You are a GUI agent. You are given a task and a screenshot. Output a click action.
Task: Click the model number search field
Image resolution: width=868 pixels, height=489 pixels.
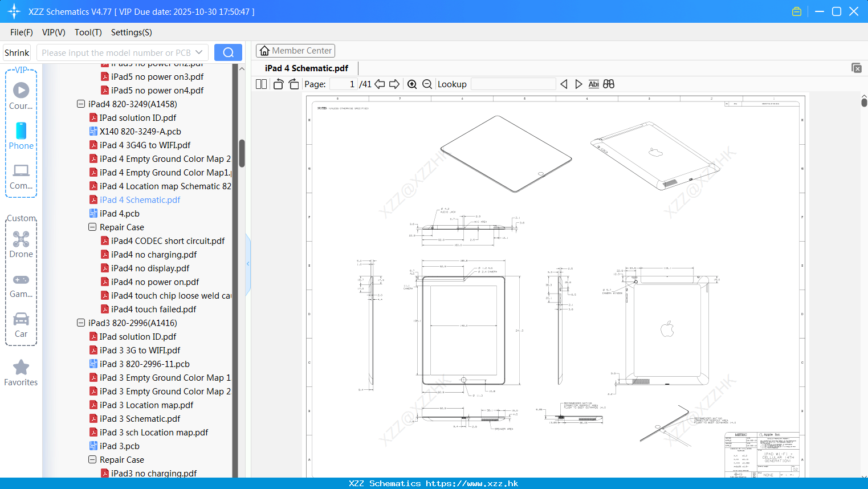click(x=123, y=52)
